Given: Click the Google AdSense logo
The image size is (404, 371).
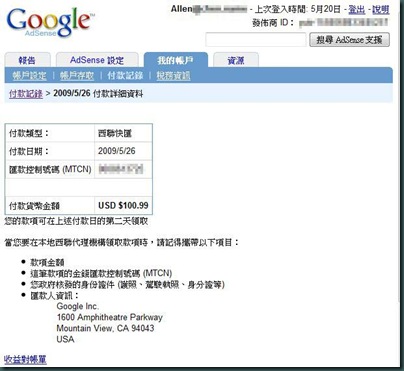Looking at the screenshot, I should point(51,22).
